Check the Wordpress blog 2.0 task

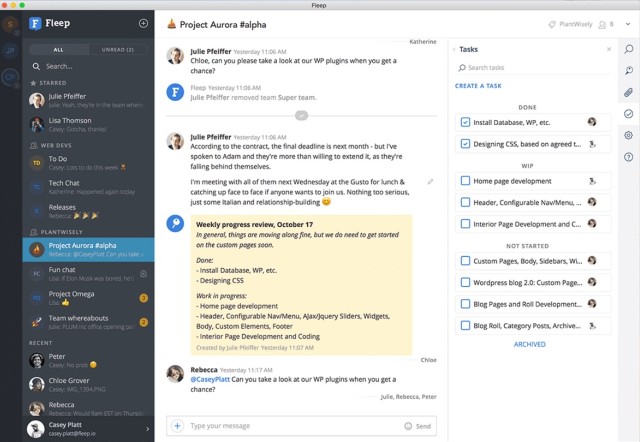point(465,282)
